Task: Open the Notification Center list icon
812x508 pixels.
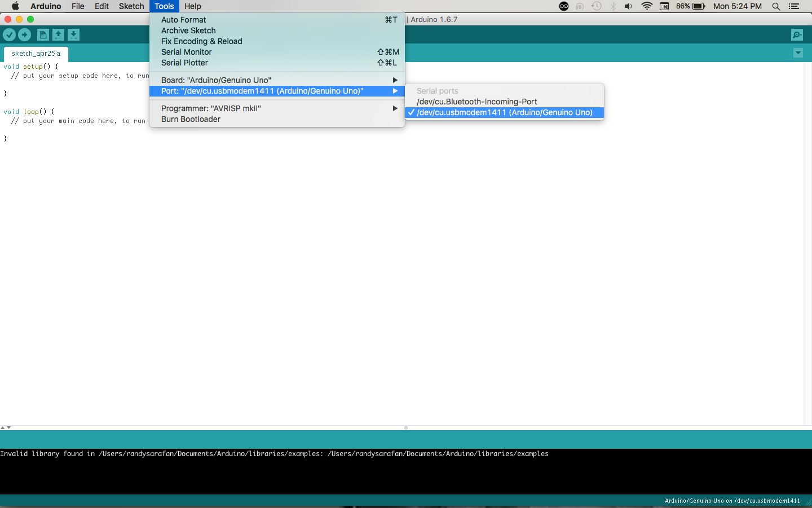Action: 794,6
